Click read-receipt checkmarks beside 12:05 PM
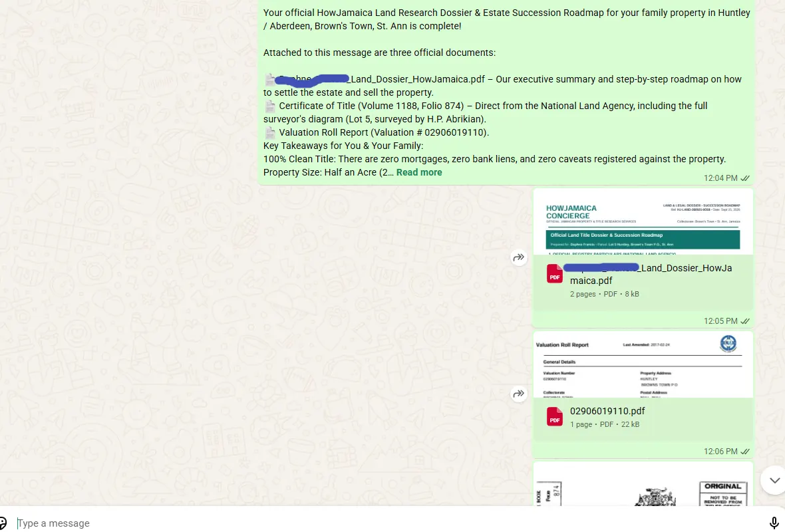Viewport: 785px width, 532px height. (x=746, y=321)
